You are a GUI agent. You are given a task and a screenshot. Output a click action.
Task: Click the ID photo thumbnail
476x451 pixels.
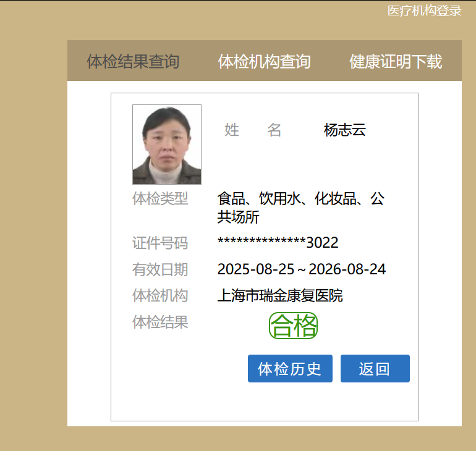[x=167, y=145]
